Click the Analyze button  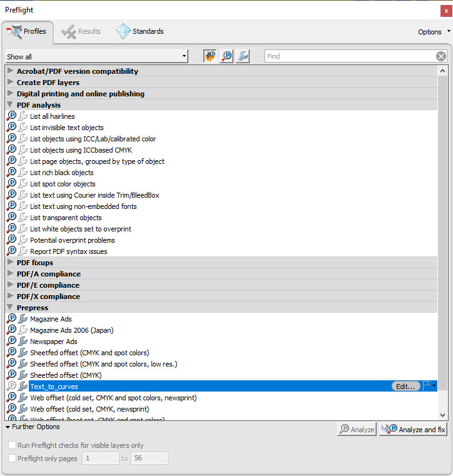click(x=357, y=429)
